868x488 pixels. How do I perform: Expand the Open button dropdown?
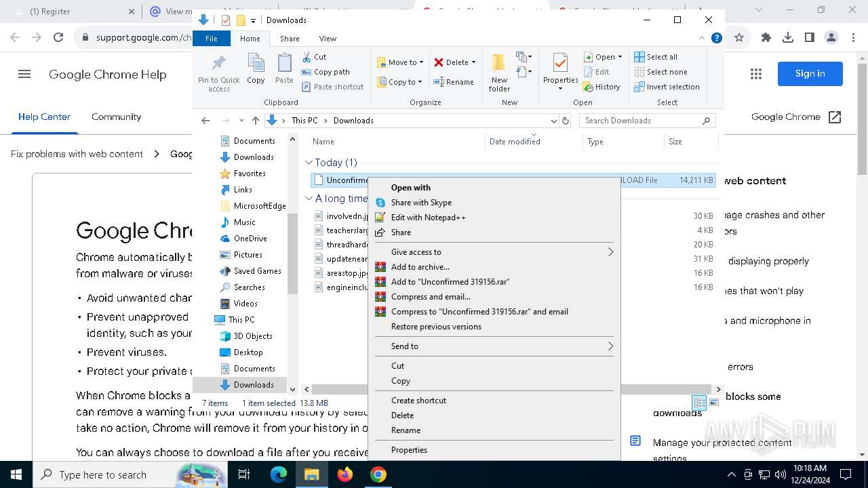tap(620, 57)
